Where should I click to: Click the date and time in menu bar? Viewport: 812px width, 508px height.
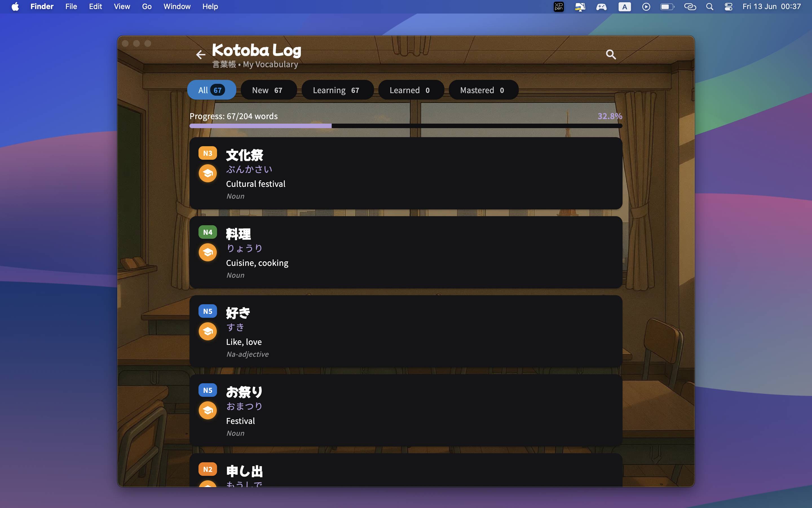[x=771, y=6]
